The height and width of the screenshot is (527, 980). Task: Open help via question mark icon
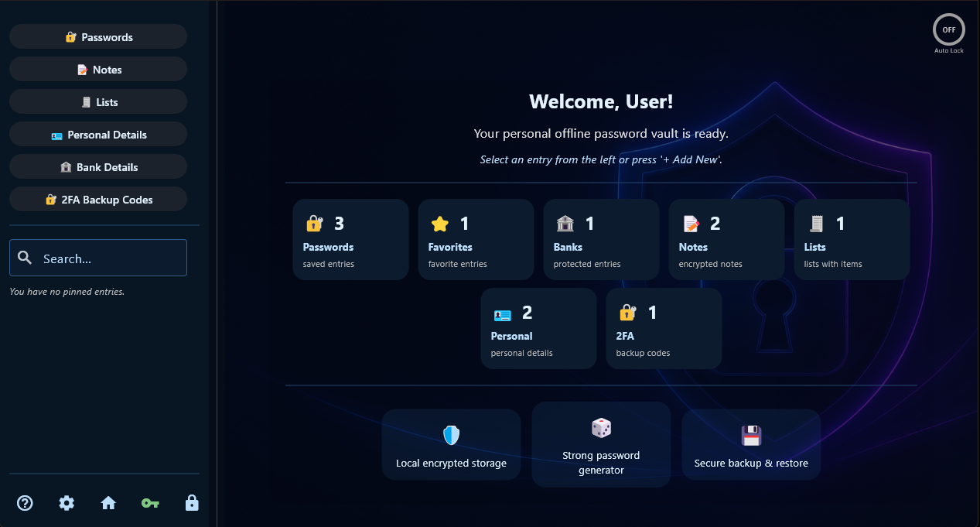point(25,503)
